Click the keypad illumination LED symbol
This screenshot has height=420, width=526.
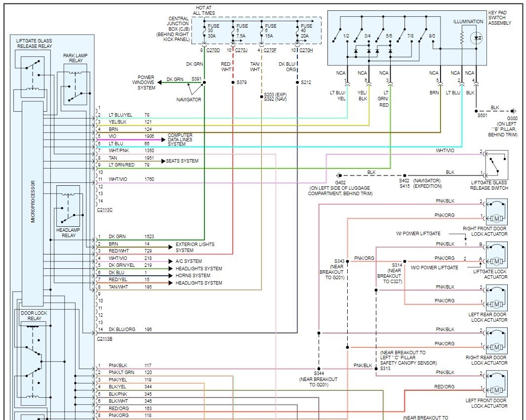(477, 38)
